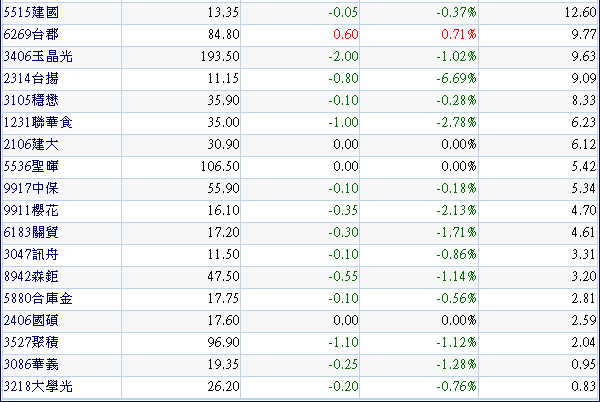The height and width of the screenshot is (402, 600).
Task: Click last-column value 3.20
Action: point(584,277)
